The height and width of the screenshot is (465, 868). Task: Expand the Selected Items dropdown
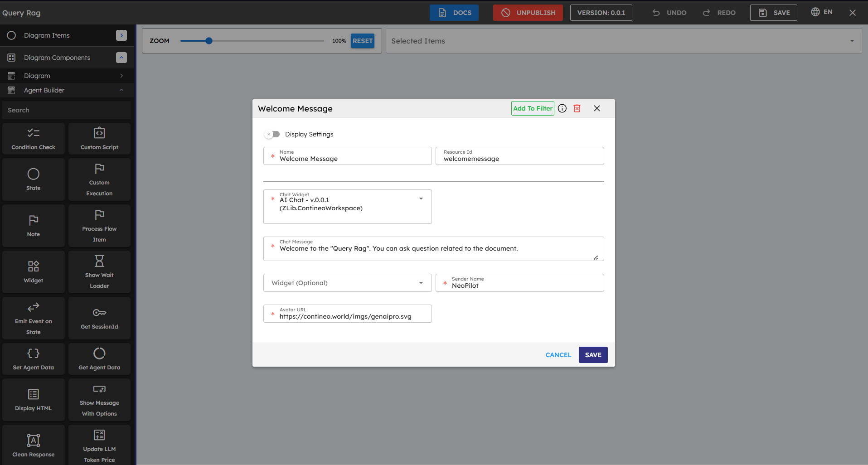pos(852,41)
